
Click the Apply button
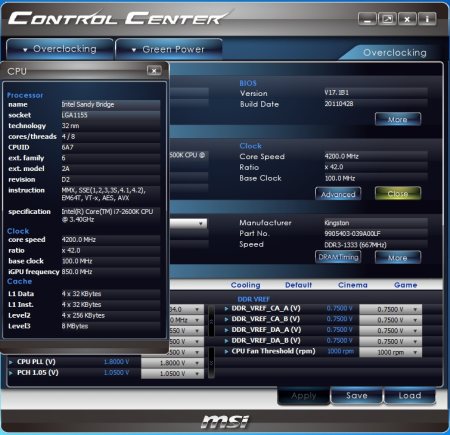(304, 396)
